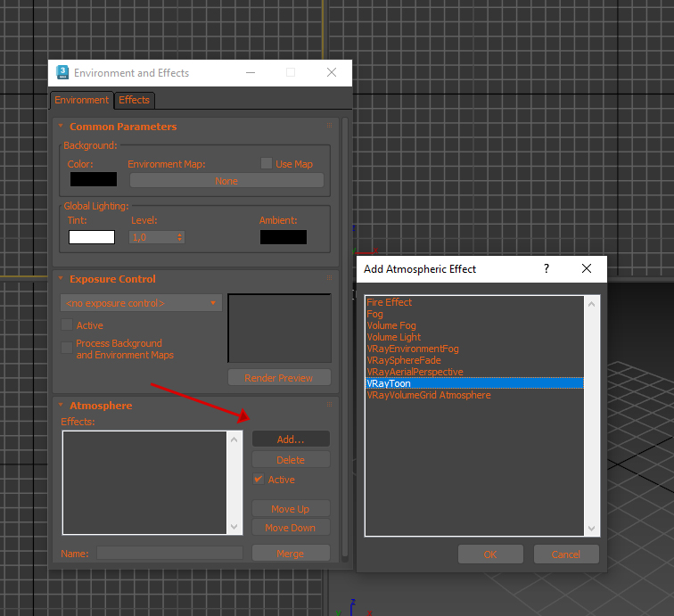Screen dimensions: 674x616
Task: Click the help question mark in Add Atmospheric Effect
Action: 546,268
